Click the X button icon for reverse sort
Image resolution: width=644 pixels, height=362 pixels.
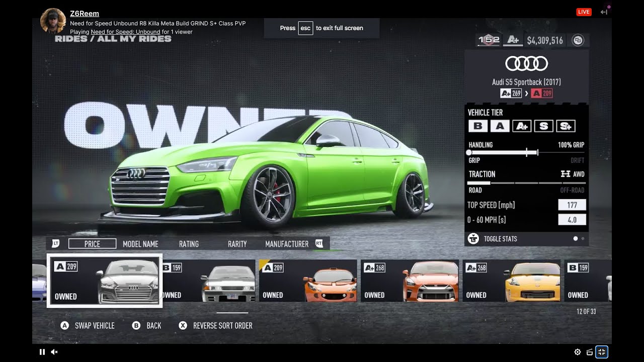pyautogui.click(x=183, y=325)
